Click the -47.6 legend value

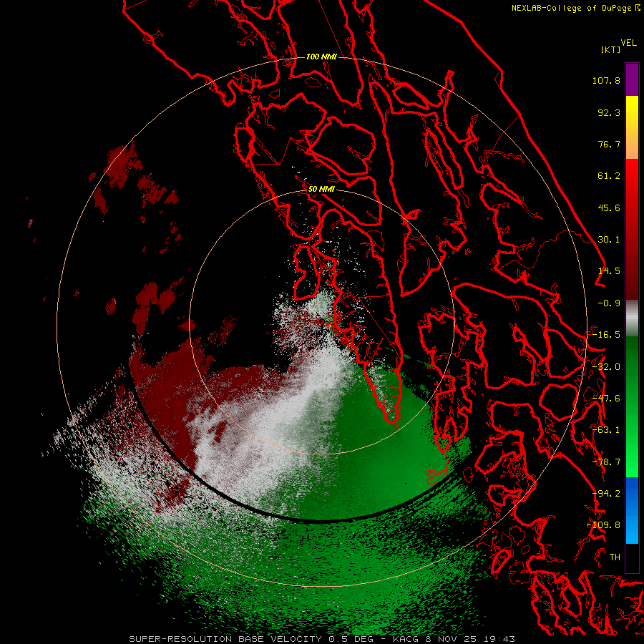(606, 399)
